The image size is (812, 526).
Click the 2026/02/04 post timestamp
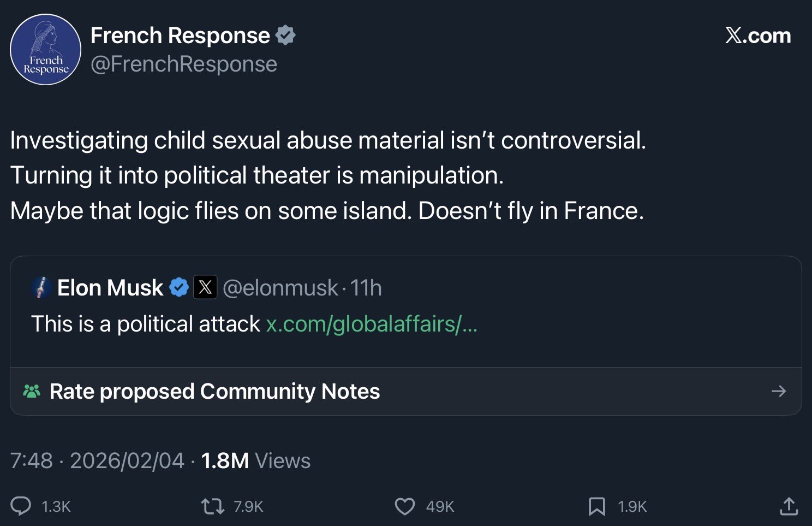coord(127,460)
